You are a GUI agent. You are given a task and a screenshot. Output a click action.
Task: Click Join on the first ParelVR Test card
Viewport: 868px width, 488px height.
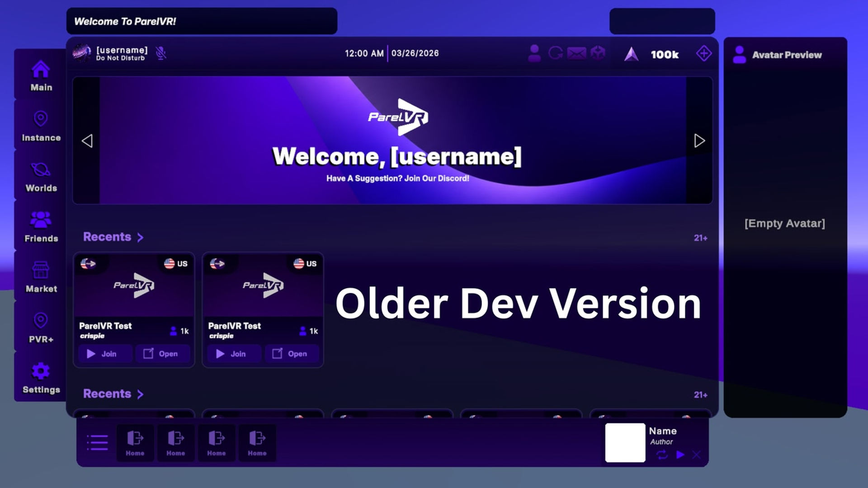point(105,354)
